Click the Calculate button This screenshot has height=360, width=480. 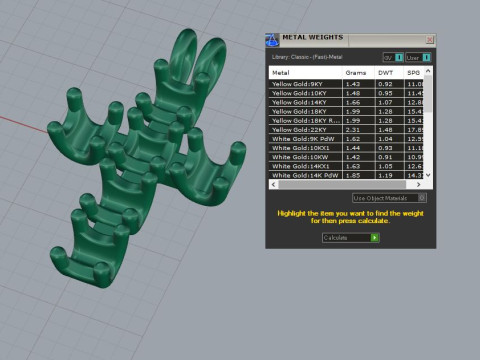click(x=351, y=238)
